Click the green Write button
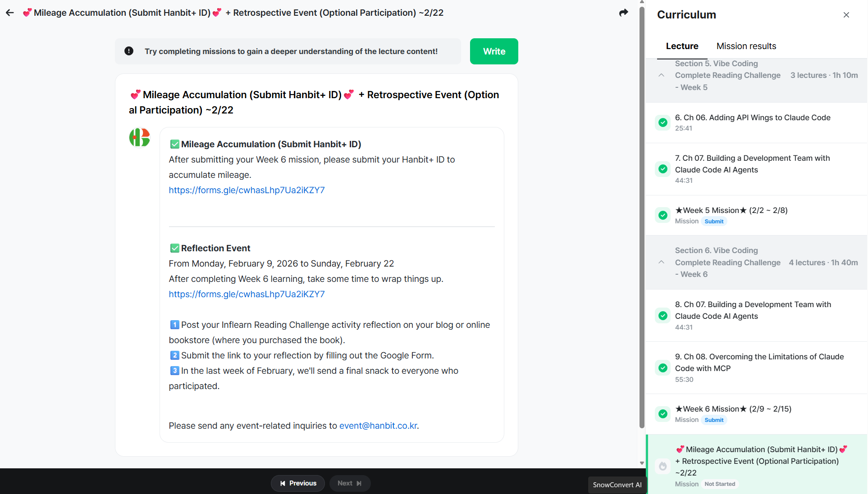Screen dimensions: 868x494 494,51
